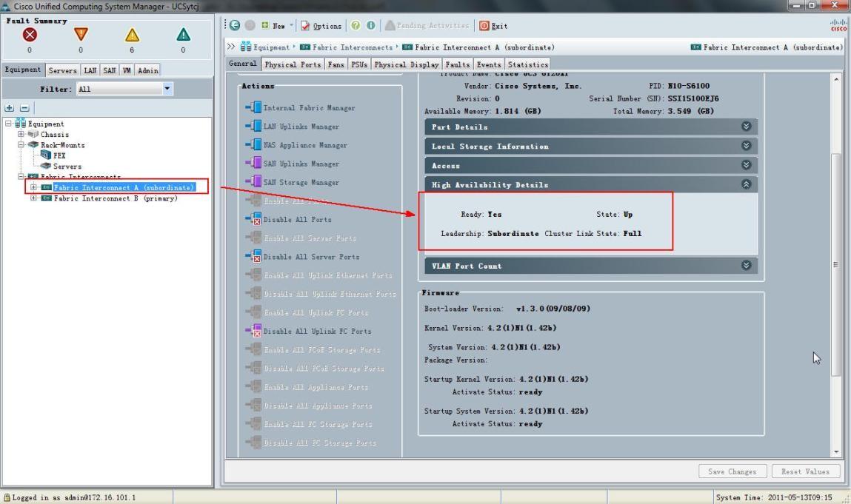The height and width of the screenshot is (504, 851).
Task: Click the Cisco logo in the top-right corner
Action: click(838, 25)
